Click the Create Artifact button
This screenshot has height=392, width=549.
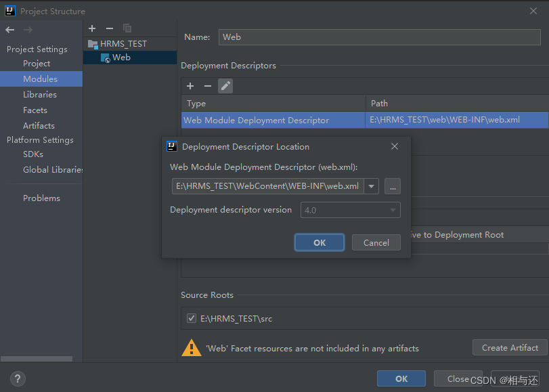[510, 347]
